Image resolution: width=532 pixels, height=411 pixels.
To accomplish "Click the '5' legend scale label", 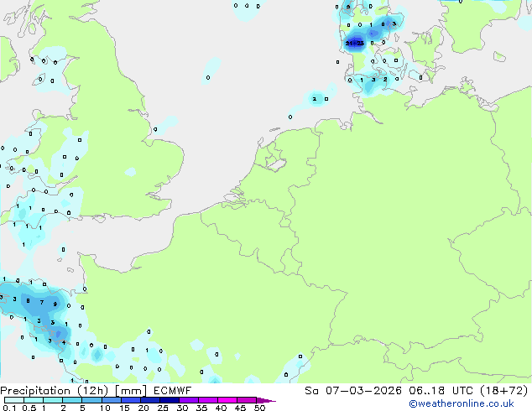I will point(82,408).
